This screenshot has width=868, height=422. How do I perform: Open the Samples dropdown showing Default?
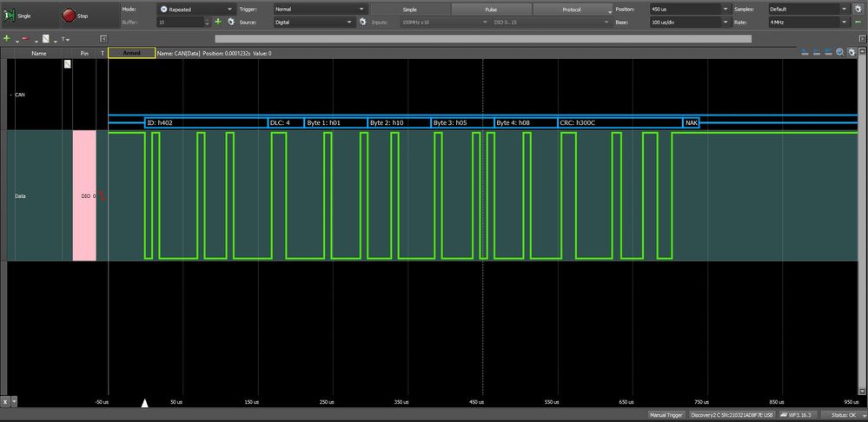pos(809,9)
